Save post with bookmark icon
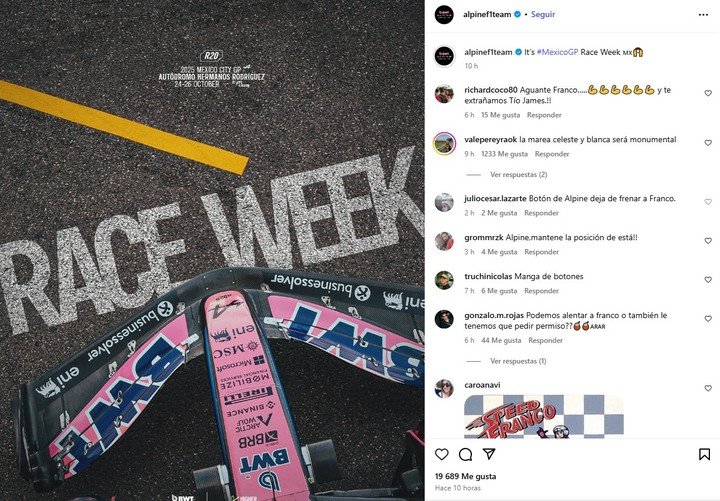The width and height of the screenshot is (720, 501). [x=704, y=454]
